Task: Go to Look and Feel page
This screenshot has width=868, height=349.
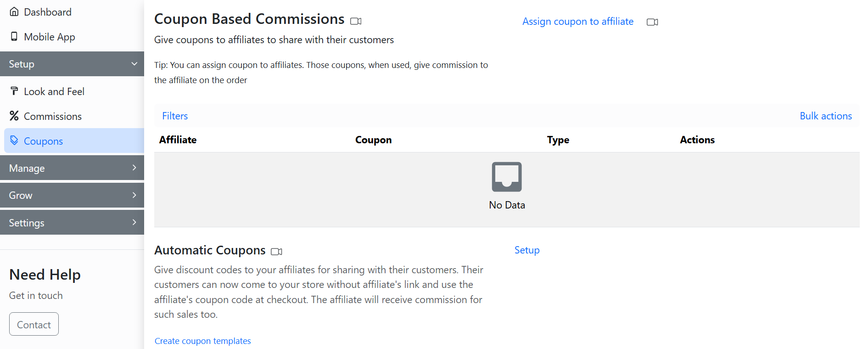Action: (x=54, y=92)
